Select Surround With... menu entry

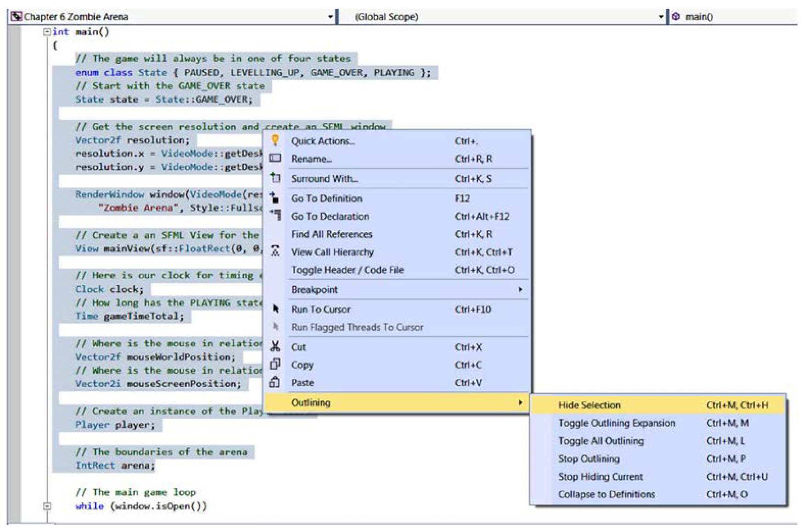pyautogui.click(x=398, y=178)
